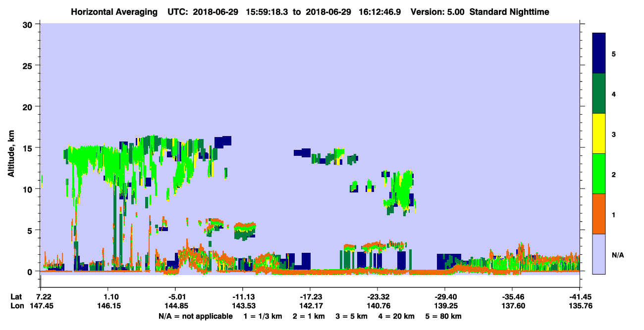Click the colorbar label 3
The height and width of the screenshot is (330, 644).
pos(614,134)
